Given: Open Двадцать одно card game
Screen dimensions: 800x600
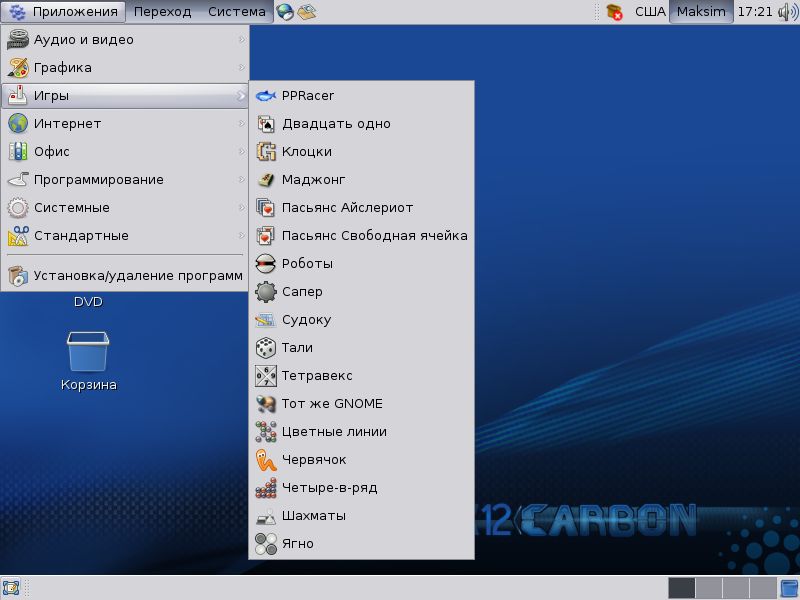Looking at the screenshot, I should click(361, 123).
